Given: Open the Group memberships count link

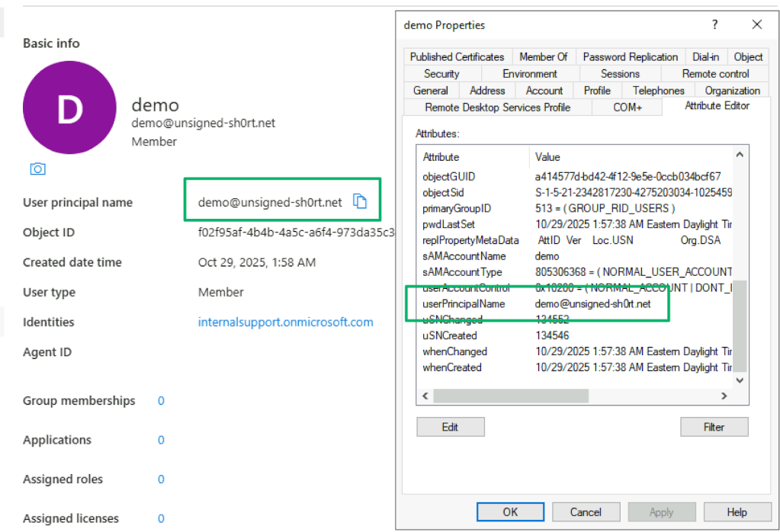Looking at the screenshot, I should pos(161,401).
